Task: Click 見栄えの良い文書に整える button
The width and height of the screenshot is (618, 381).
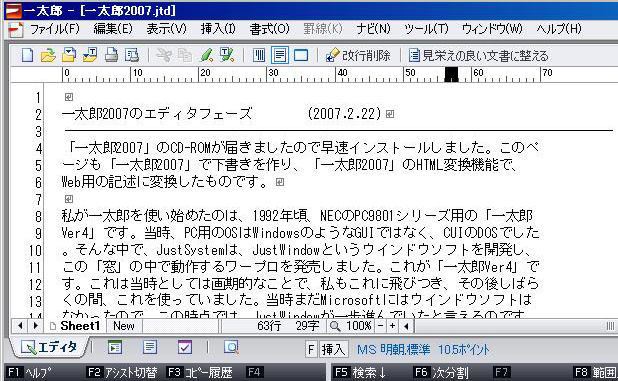Action: 478,56
